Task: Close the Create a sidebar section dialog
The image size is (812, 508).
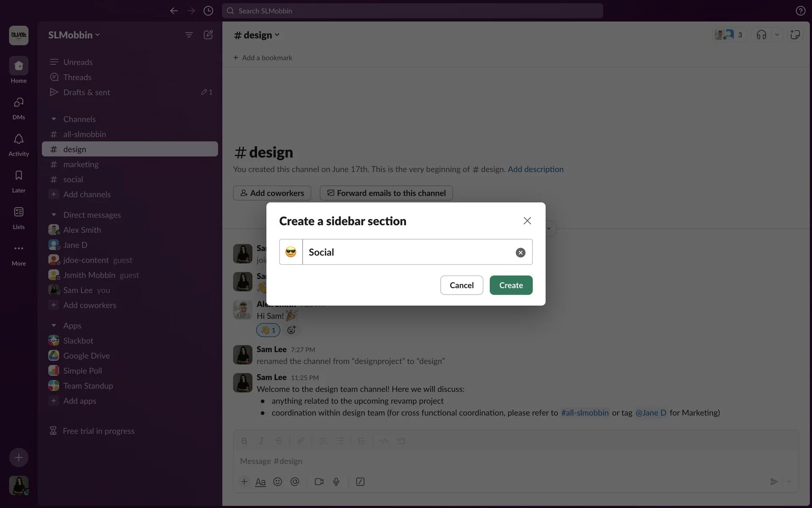Action: coord(527,221)
